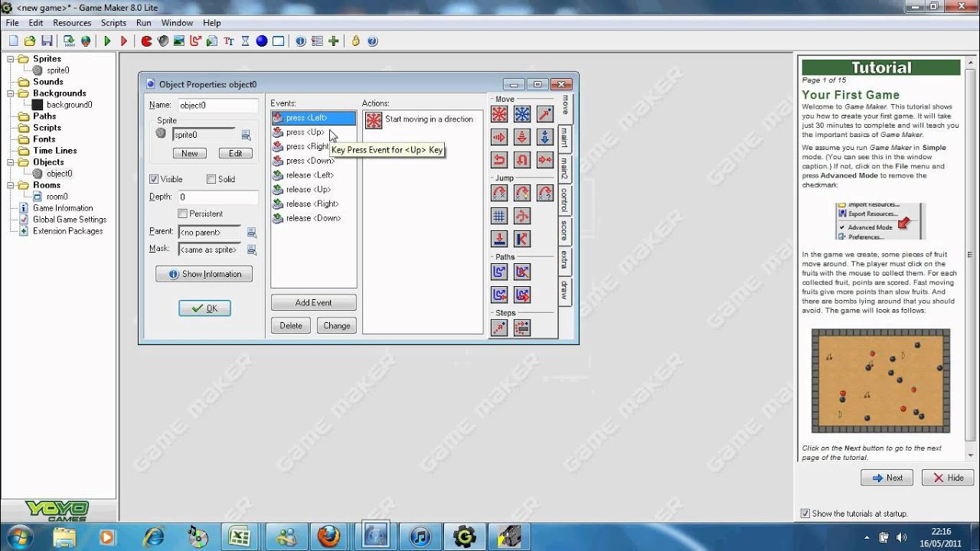Open the sprite chooser menu next to sprite0
The height and width of the screenshot is (551, 980).
click(x=247, y=135)
